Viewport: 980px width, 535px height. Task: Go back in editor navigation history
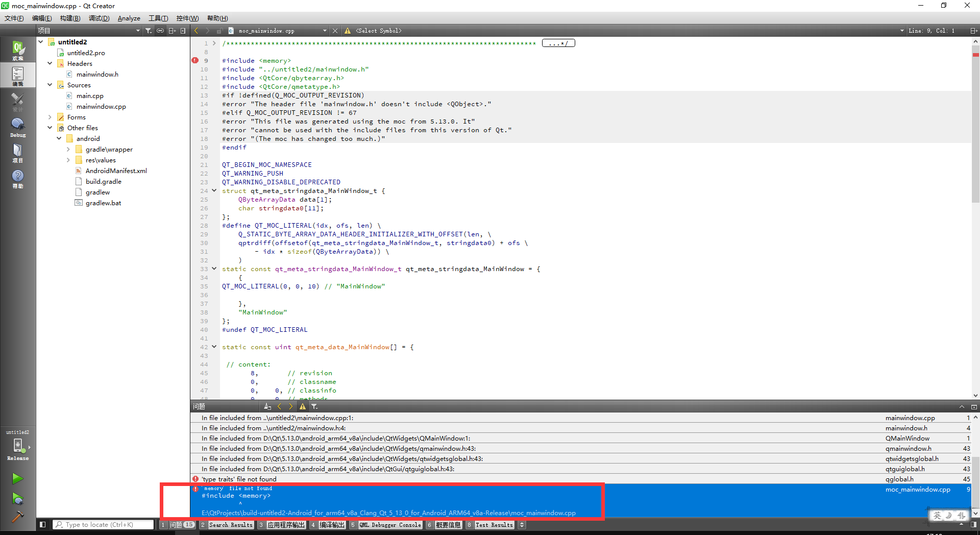point(197,31)
